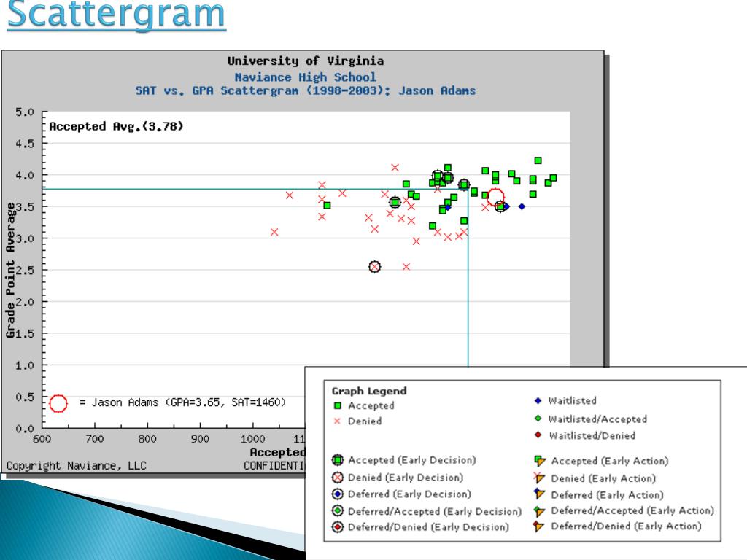Click the '0.0' y-axis tick label
Image resolution: width=747 pixels, height=560 pixels.
coord(25,429)
